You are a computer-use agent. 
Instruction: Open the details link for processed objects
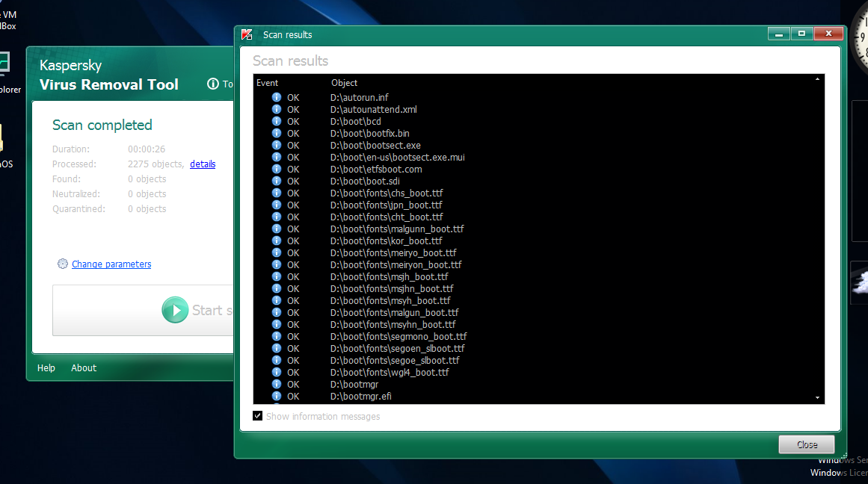click(203, 164)
